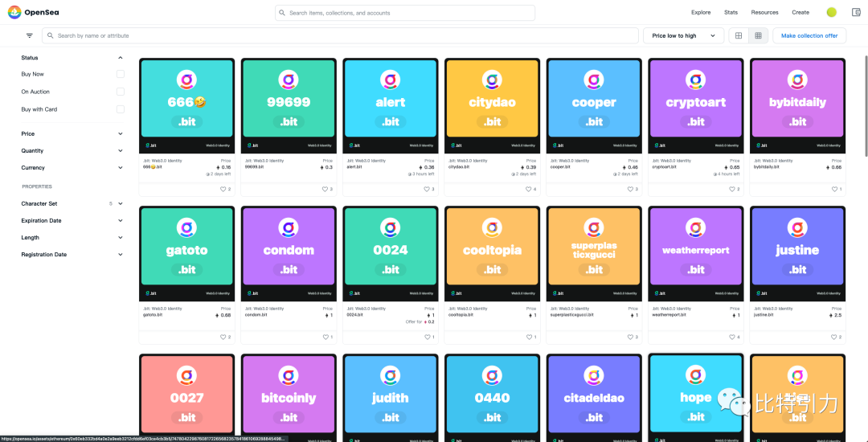The height and width of the screenshot is (442, 868).
Task: Like superplasticxgucci.bit heart icon
Action: [631, 337]
